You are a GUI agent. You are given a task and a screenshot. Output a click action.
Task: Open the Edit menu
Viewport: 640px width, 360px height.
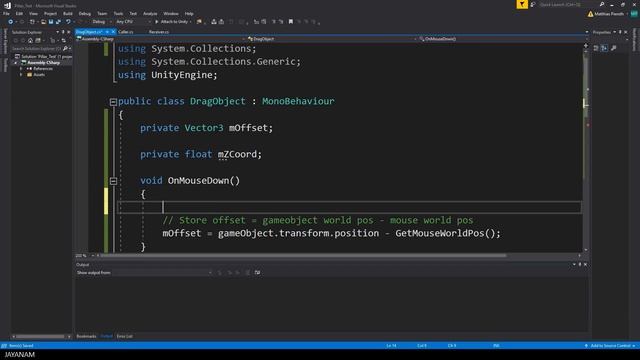click(x=19, y=13)
